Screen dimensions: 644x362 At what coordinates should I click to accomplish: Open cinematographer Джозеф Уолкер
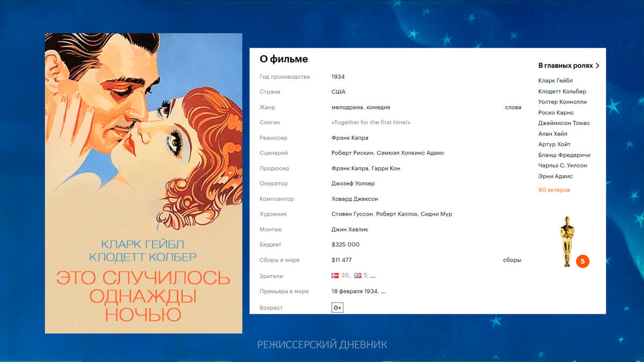pos(353,183)
